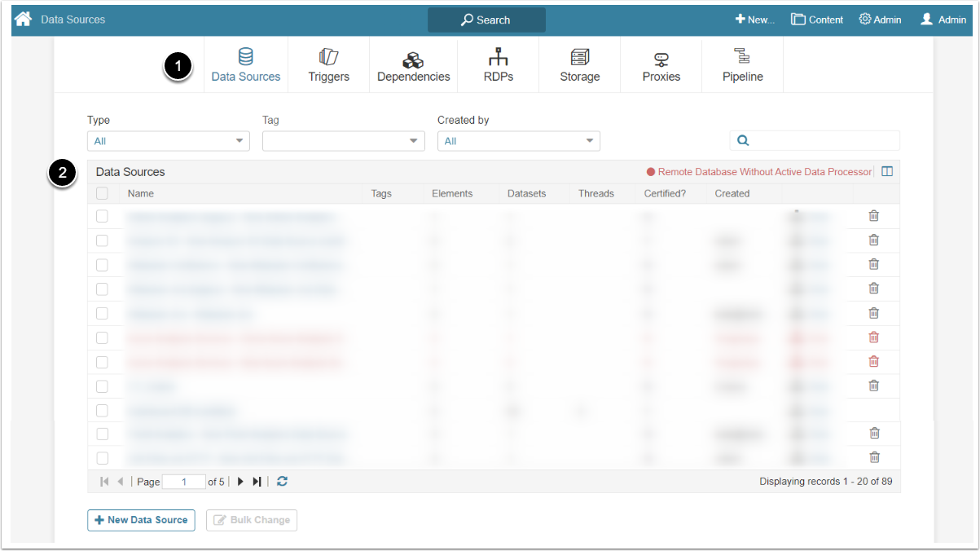Switch to the Data Sources tab
This screenshot has height=551, width=980.
click(x=246, y=65)
